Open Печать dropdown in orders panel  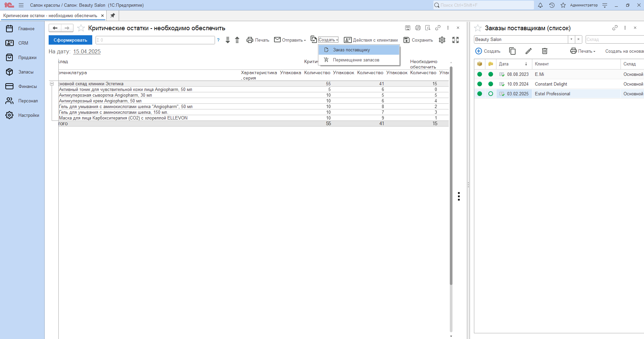tap(583, 51)
